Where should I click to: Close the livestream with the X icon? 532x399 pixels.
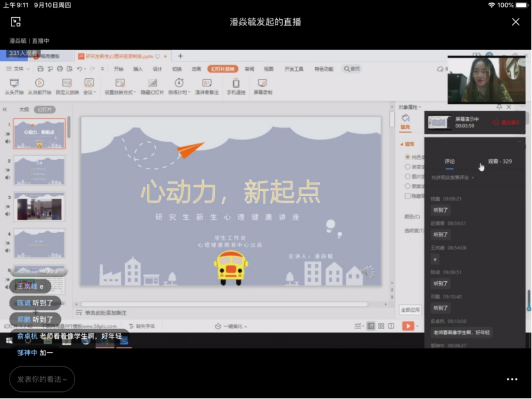pos(515,22)
